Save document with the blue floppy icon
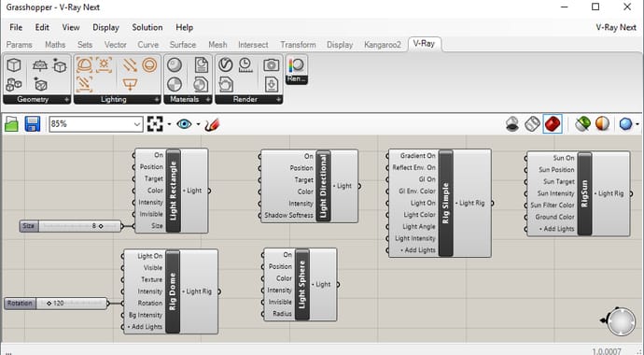 (33, 123)
